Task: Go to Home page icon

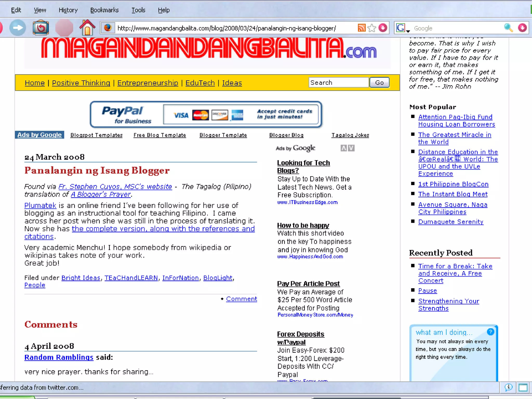Action: pos(87,28)
